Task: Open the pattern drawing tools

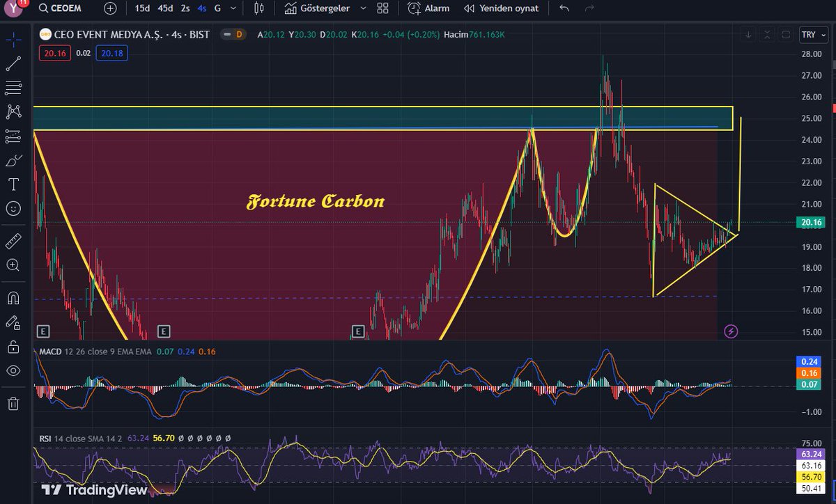Action: pyautogui.click(x=13, y=111)
